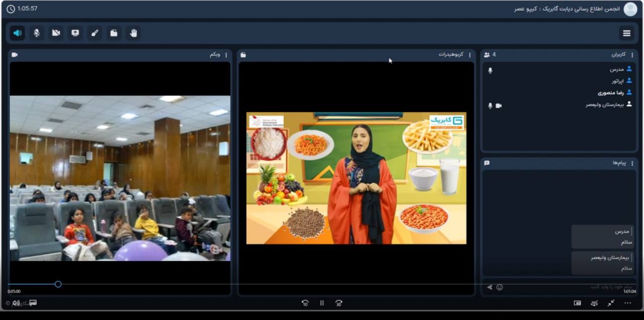Select user رضا منصوری in the users list
Viewport: 644px width, 320px height.
pyautogui.click(x=610, y=93)
